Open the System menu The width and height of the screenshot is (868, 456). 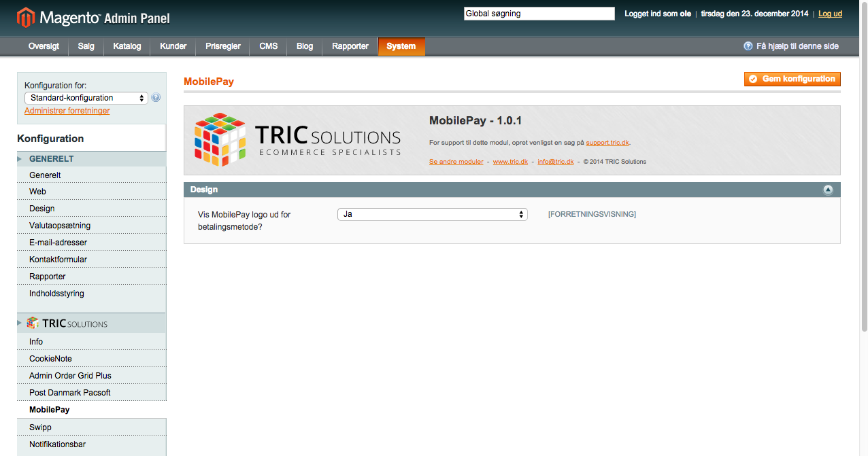[x=401, y=46]
